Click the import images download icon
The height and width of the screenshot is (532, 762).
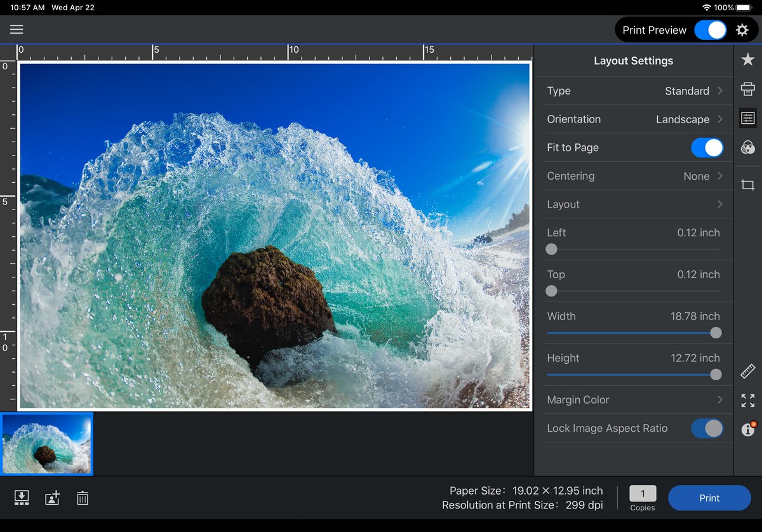point(22,498)
